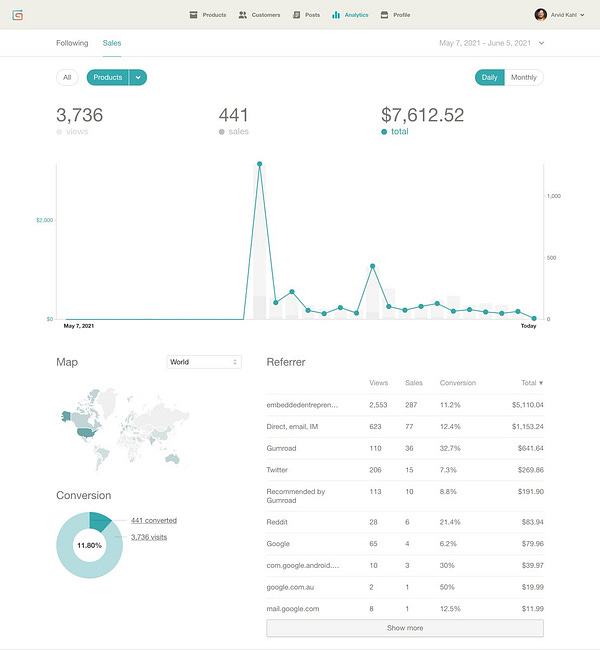Click the Sales column header
Viewport: 600px width, 650px height.
click(x=414, y=383)
